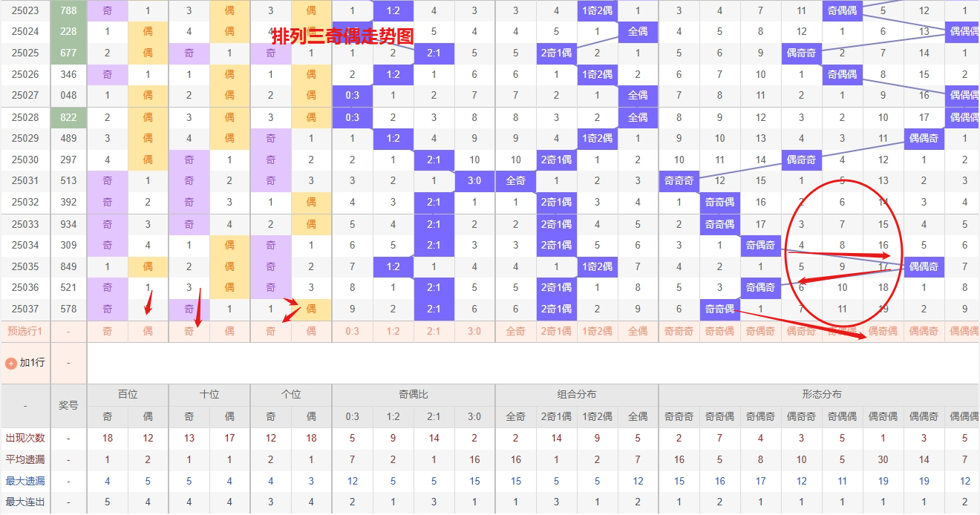
Task: Click the orange plus icon beside 加1行
Action: pos(11,364)
